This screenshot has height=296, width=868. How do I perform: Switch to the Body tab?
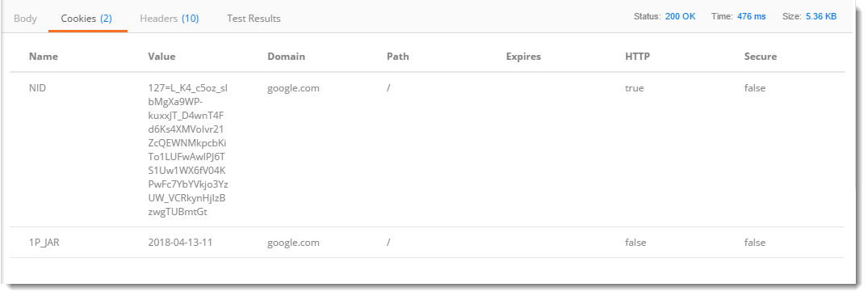[25, 19]
